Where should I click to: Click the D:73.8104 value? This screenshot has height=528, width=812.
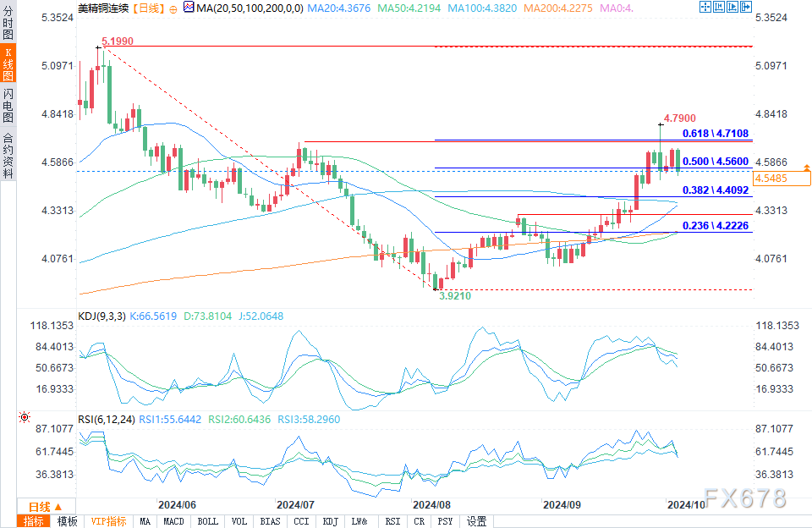(x=208, y=316)
